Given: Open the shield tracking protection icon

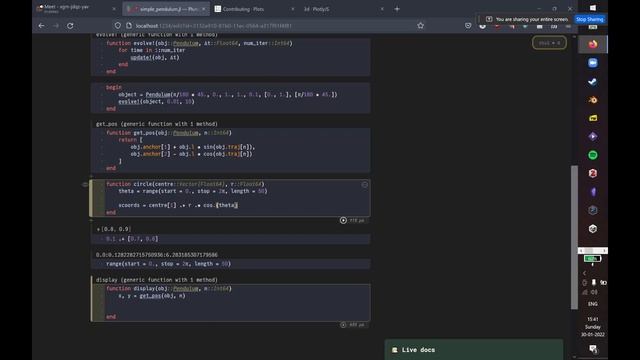Looking at the screenshot, I should (118, 25).
